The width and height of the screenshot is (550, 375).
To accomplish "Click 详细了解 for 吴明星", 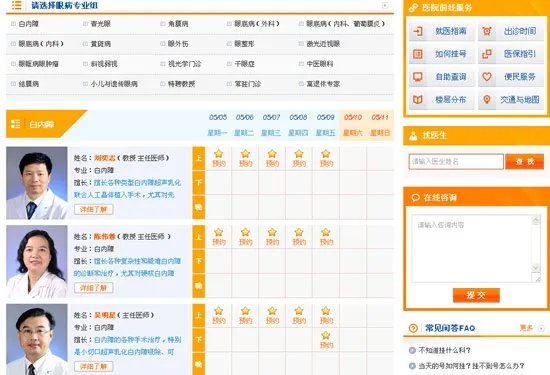I will coord(93,367).
